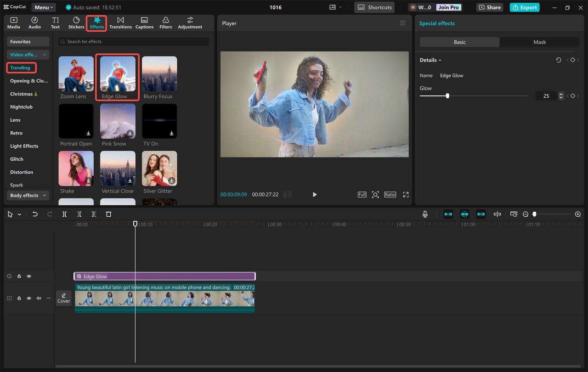Select the Filters panel
588x372 pixels.
[x=165, y=22]
